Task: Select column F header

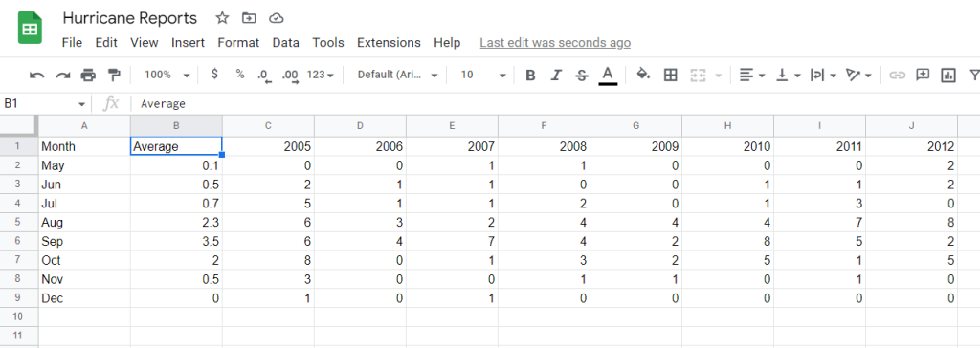Action: (544, 126)
